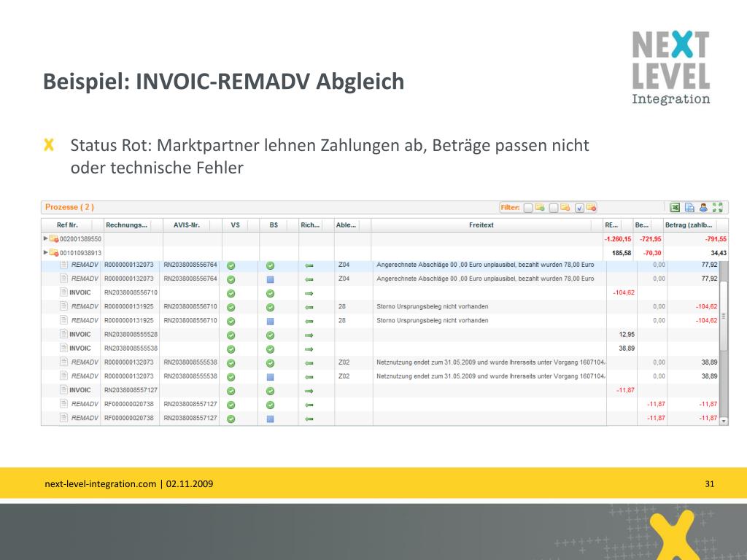
Task: Click value -721,95 in Be... column
Action: click(x=650, y=239)
